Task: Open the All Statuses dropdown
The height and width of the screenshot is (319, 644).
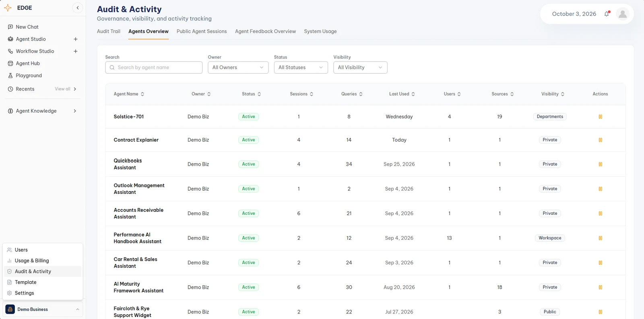Action: click(301, 68)
